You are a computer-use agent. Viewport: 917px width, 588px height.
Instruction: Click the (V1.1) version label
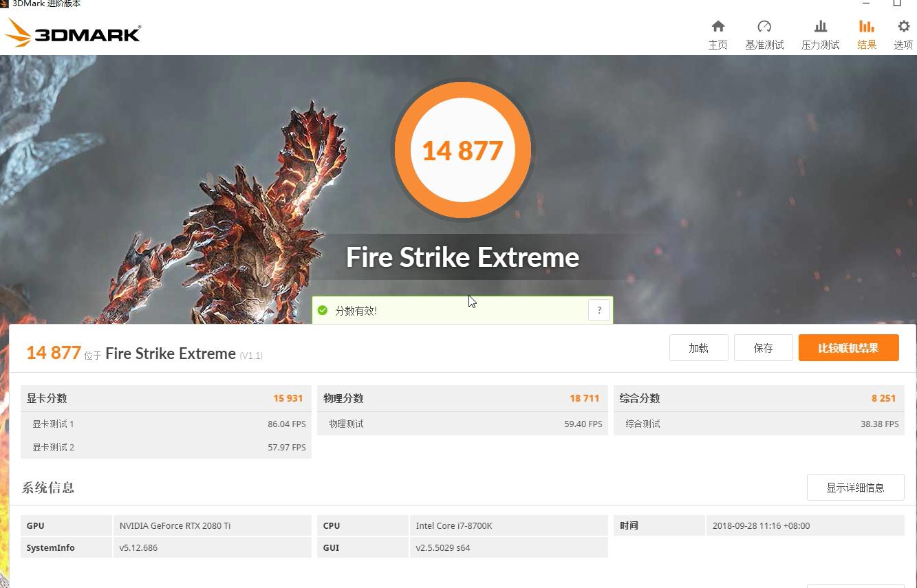coord(251,356)
